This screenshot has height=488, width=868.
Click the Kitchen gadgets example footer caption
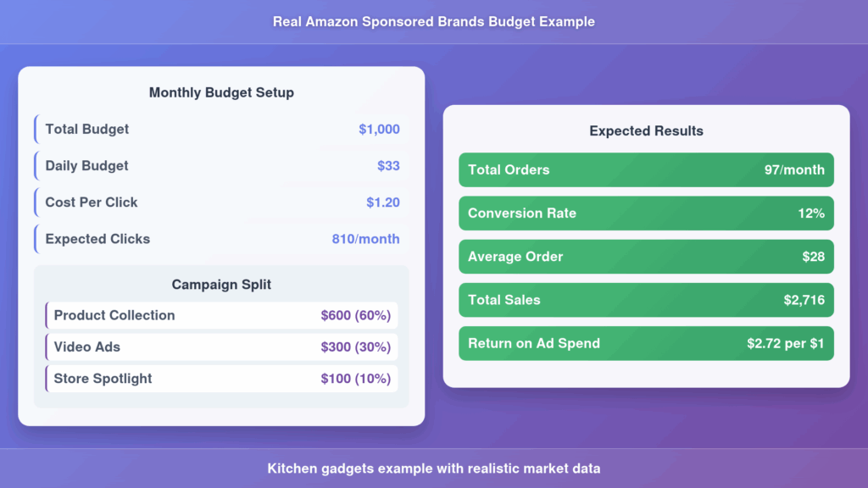pyautogui.click(x=433, y=469)
